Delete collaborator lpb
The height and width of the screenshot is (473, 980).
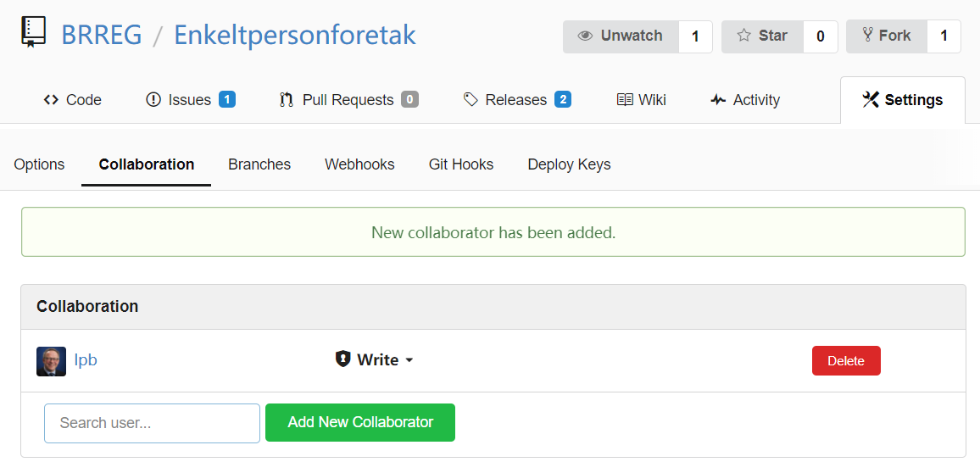tap(846, 360)
